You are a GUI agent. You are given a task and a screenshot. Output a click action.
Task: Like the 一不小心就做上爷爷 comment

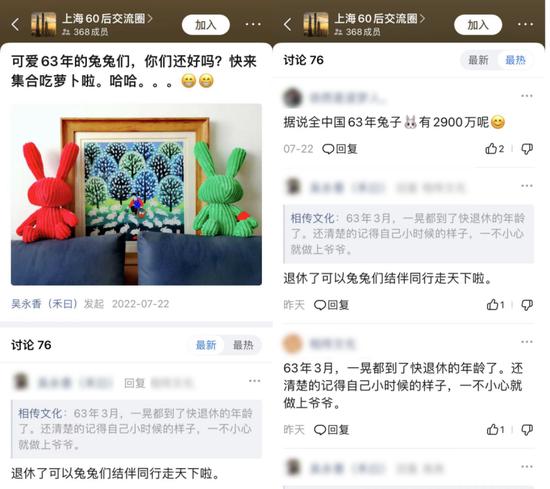(495, 430)
